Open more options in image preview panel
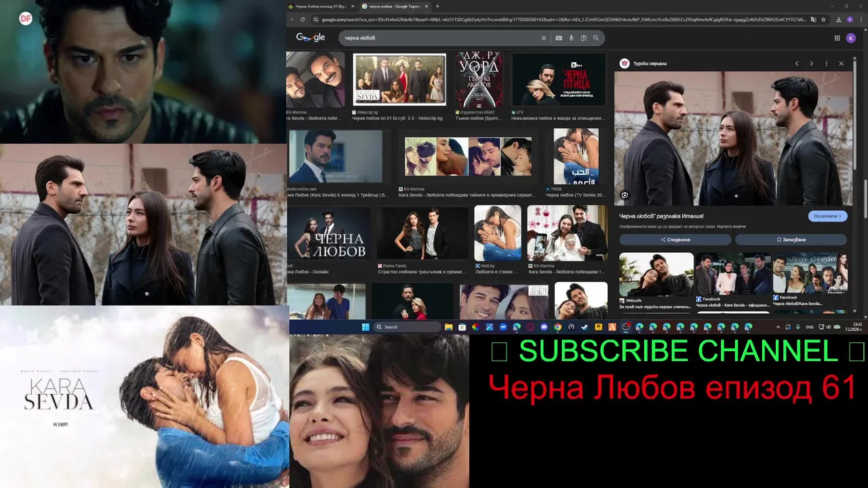868x488 pixels. 826,64
